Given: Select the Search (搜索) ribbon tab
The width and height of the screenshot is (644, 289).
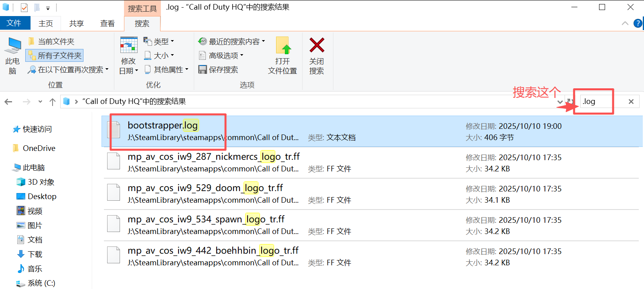Looking at the screenshot, I should click(x=142, y=24).
